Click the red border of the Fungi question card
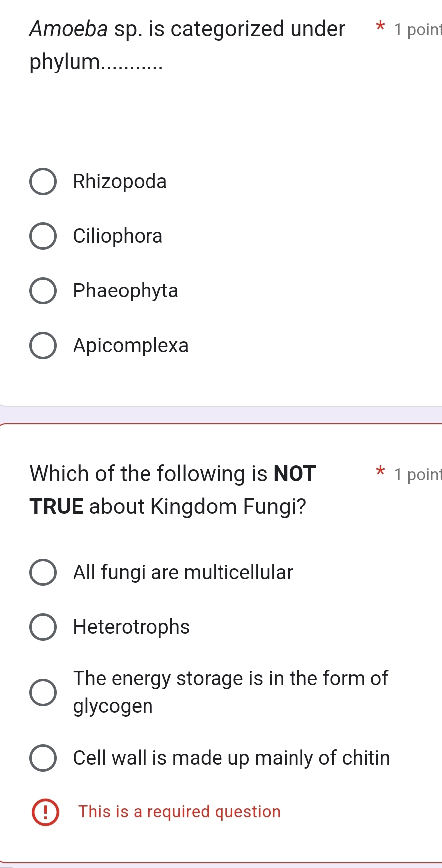442x868 pixels. coord(221,423)
